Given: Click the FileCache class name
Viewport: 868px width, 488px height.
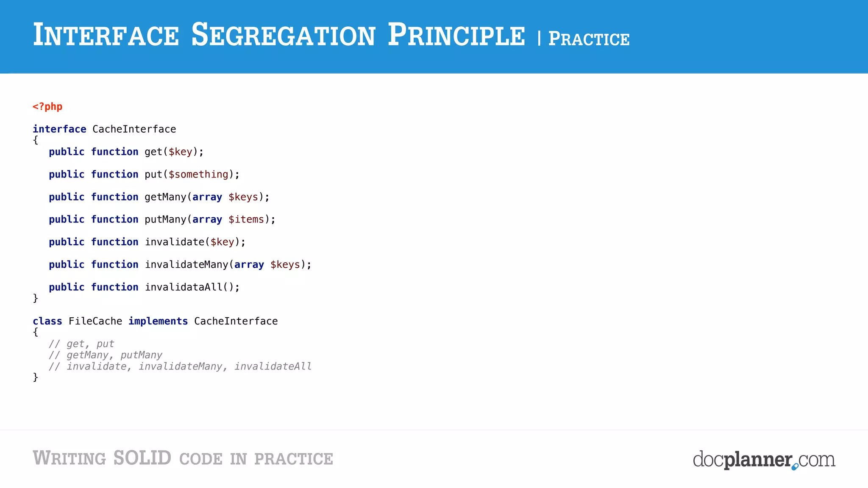Looking at the screenshot, I should tap(95, 321).
